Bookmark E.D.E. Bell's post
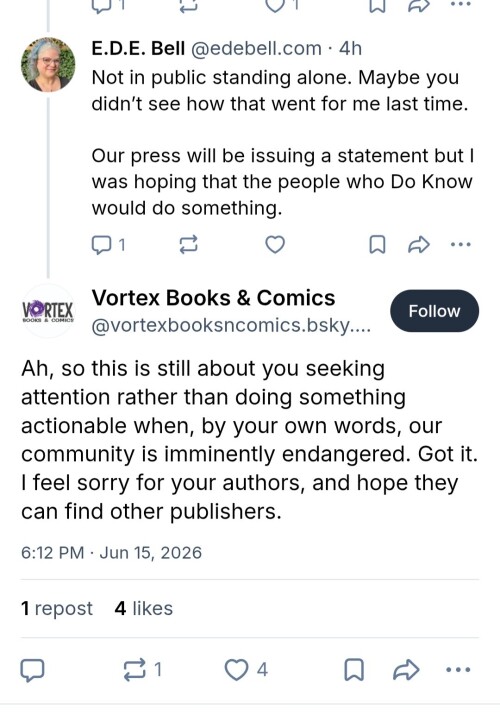Viewport: 500px width, 715px height. pyautogui.click(x=377, y=245)
